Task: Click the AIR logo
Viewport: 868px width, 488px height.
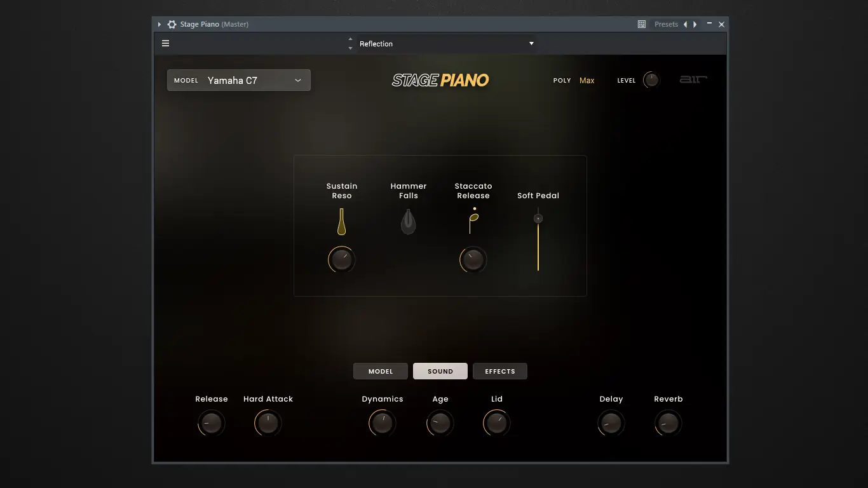Action: [x=693, y=79]
